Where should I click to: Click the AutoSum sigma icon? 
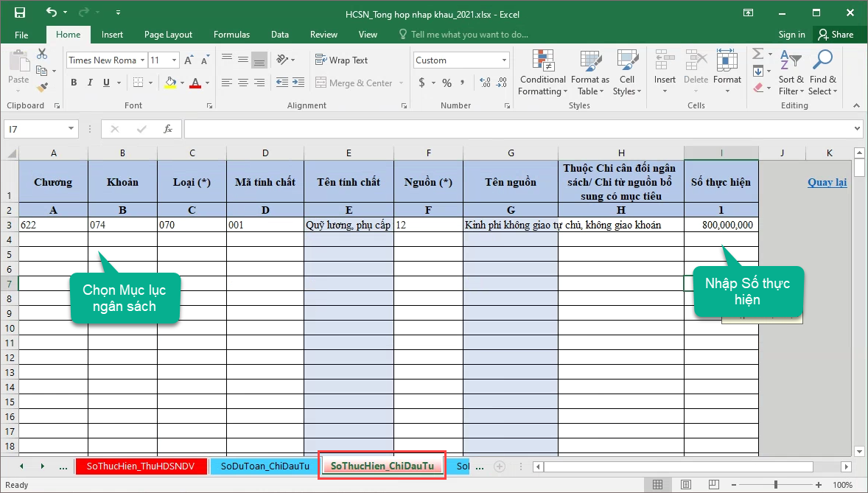(x=758, y=54)
